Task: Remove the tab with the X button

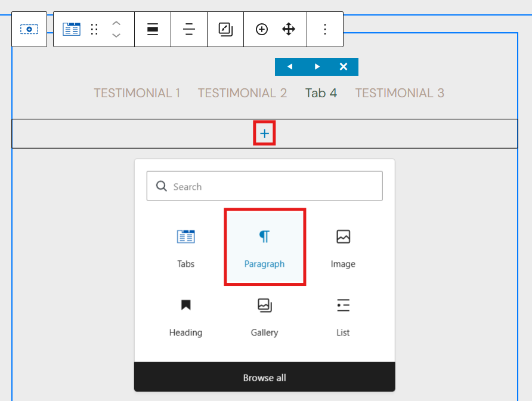Action: [344, 67]
